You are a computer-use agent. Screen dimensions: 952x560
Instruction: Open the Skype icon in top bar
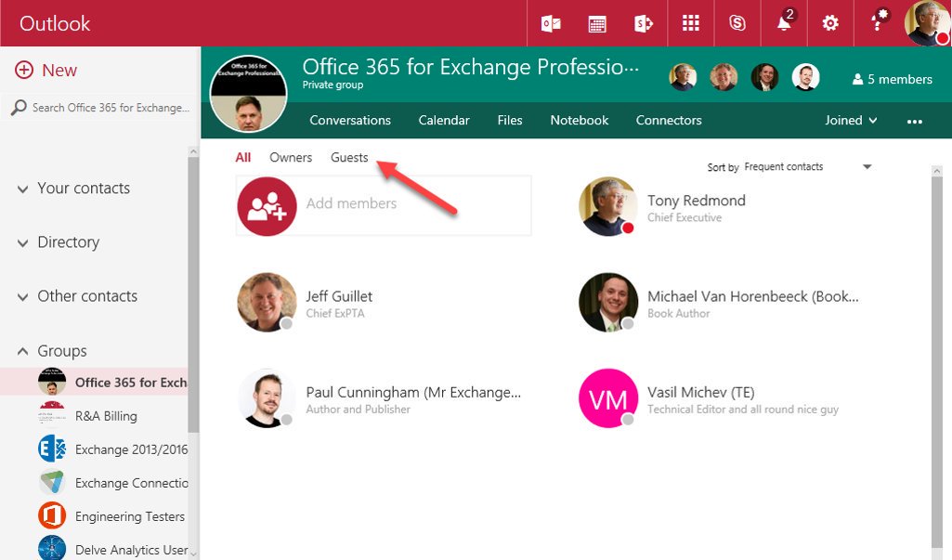pyautogui.click(x=737, y=23)
